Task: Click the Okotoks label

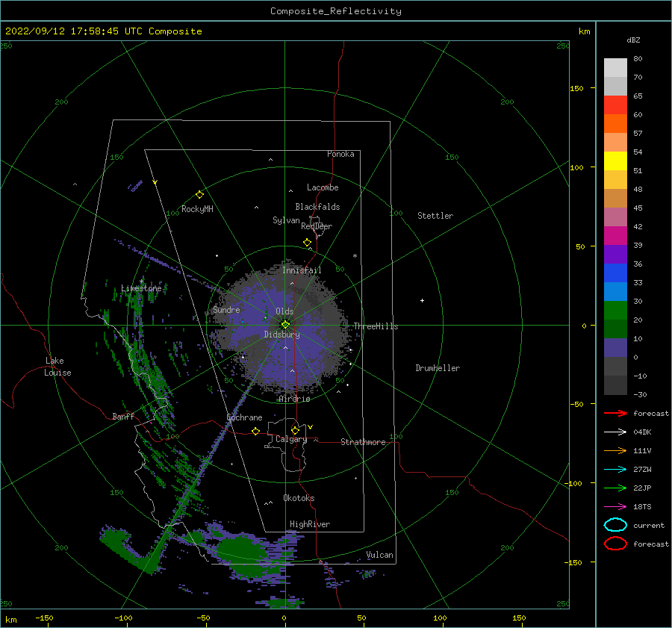Action: [x=299, y=498]
